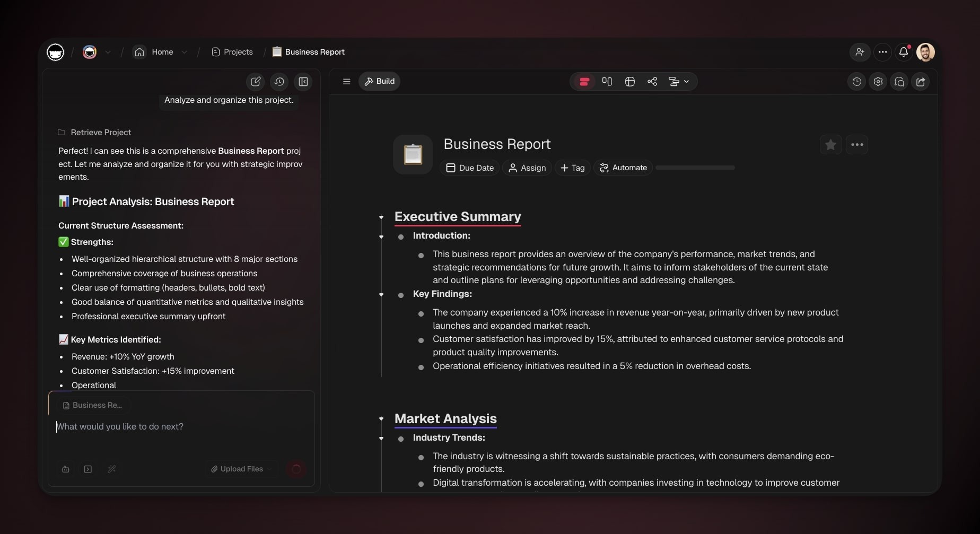Viewport: 980px width, 534px height.
Task: Collapse the Market Analysis section
Action: pyautogui.click(x=381, y=419)
